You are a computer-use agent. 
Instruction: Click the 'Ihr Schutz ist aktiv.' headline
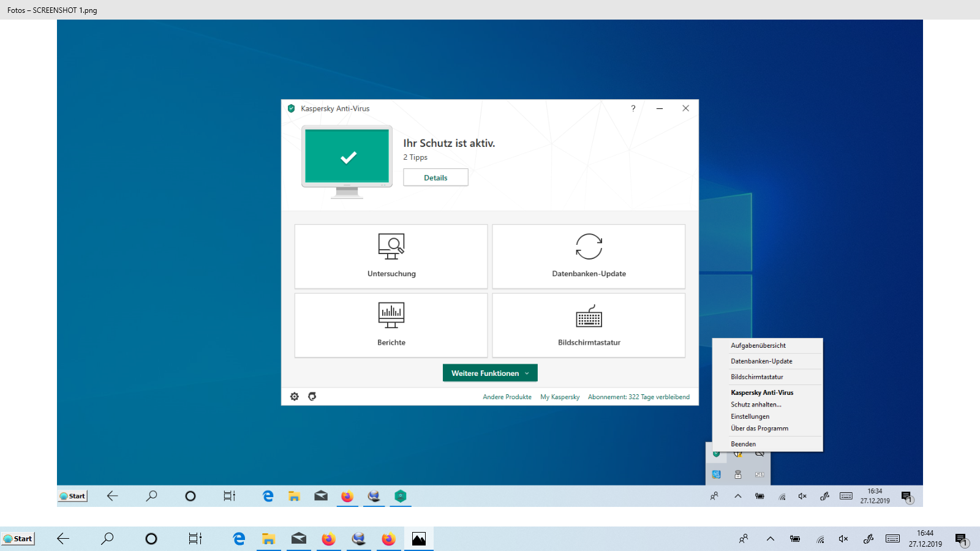[449, 143]
